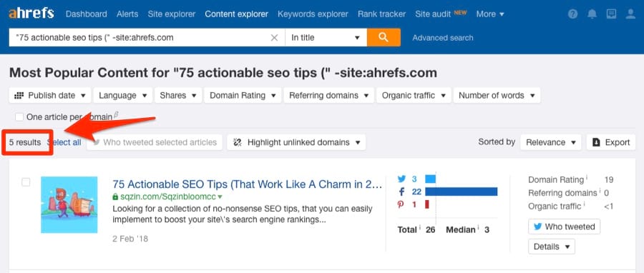Open the article thumbnail image
Image resolution: width=644 pixels, height=273 pixels.
69,204
